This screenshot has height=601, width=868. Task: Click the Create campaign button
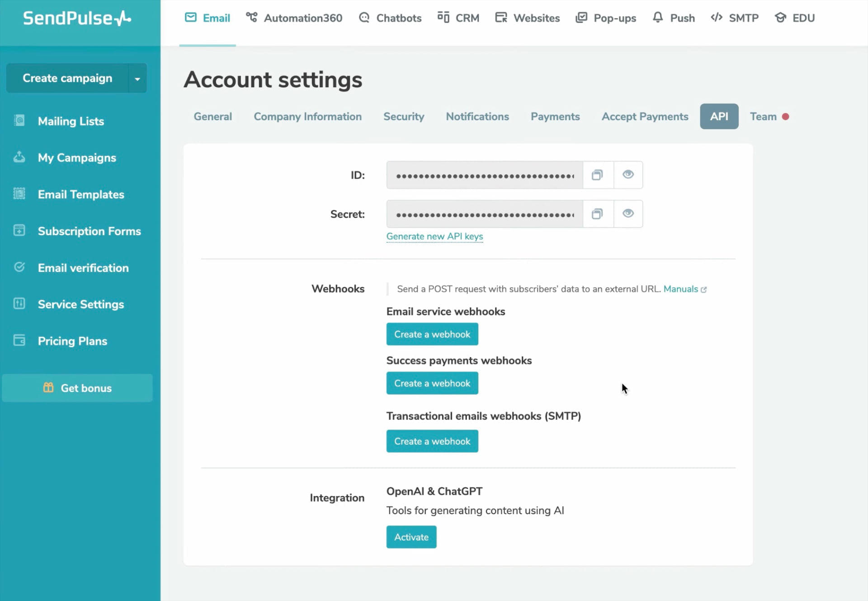click(x=67, y=78)
